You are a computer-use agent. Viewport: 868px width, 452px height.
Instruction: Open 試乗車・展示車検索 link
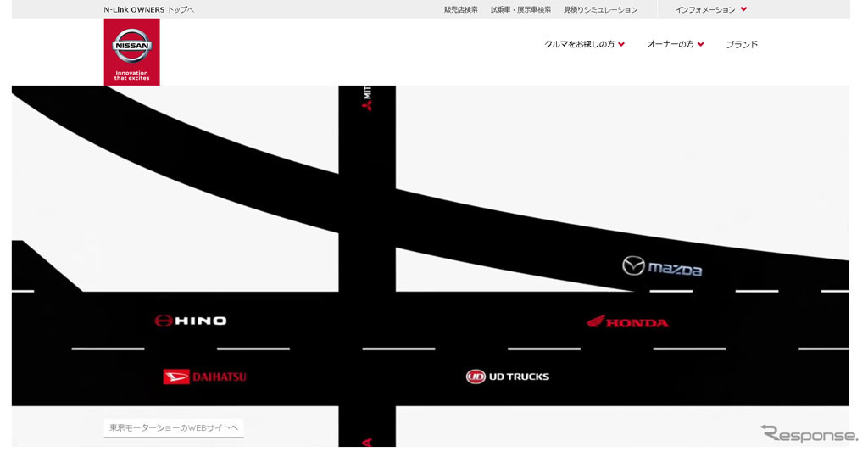click(520, 9)
